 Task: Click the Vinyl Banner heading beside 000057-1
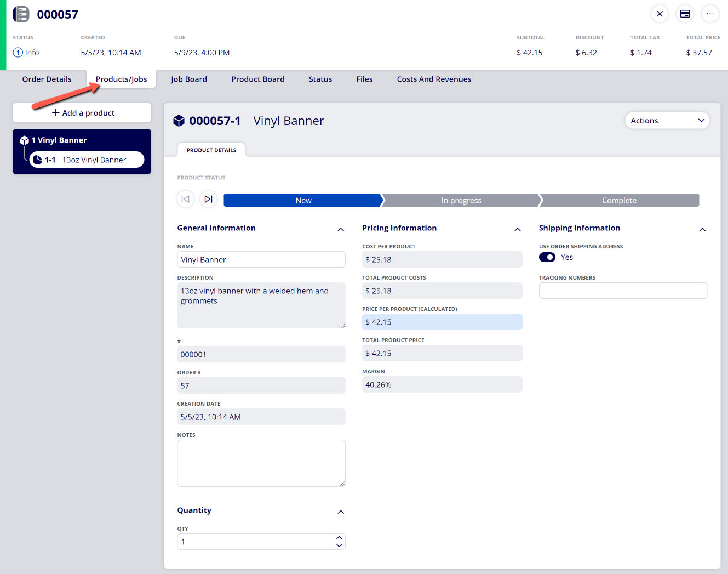pyautogui.click(x=289, y=121)
